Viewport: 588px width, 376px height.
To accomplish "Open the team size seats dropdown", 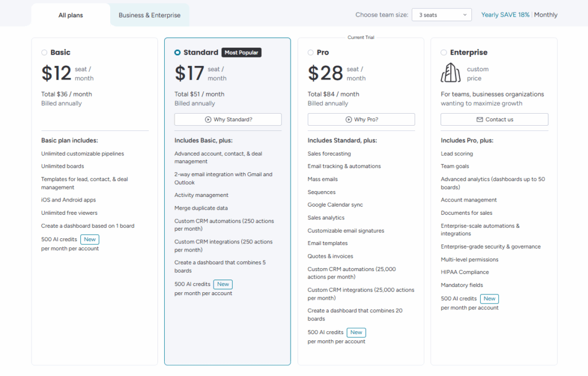I will pyautogui.click(x=441, y=15).
